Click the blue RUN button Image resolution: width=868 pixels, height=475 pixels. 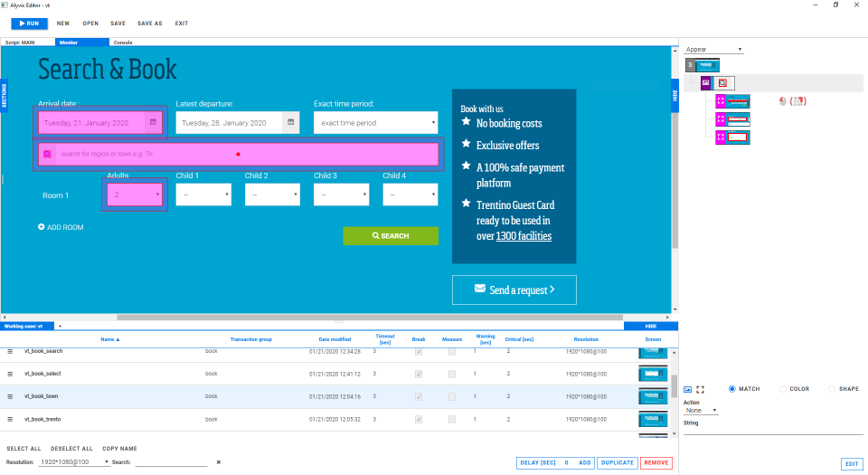29,24
